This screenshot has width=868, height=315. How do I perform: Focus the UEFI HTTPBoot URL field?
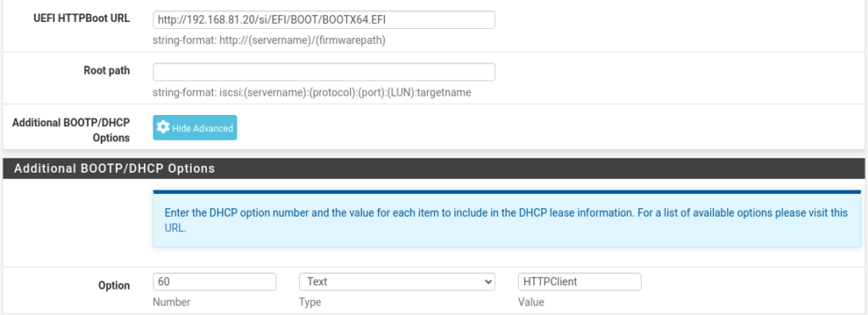[x=324, y=19]
